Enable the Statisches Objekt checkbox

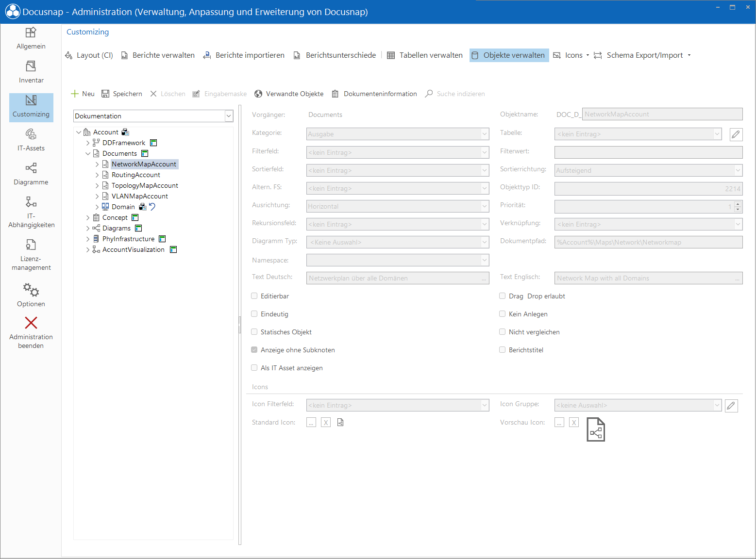(x=254, y=332)
